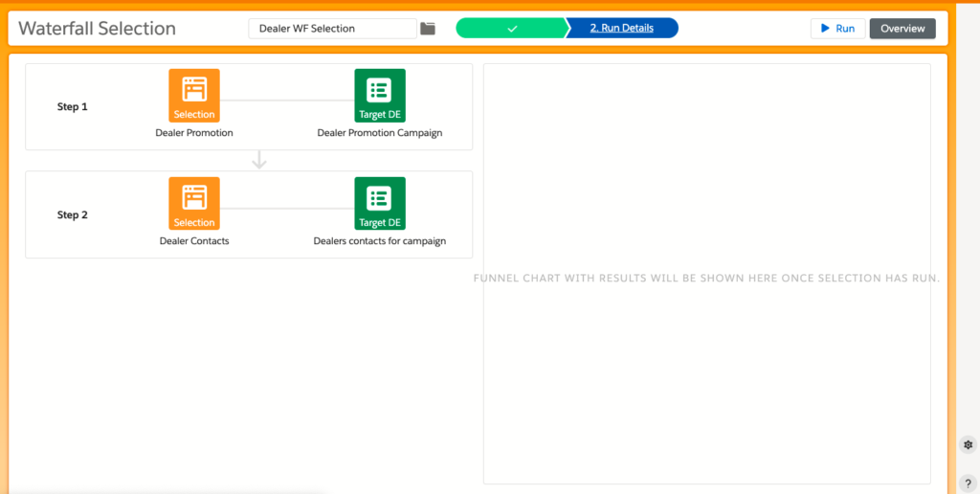The height and width of the screenshot is (494, 980).
Task: Click the Dealer Promotion Selection icon
Action: (x=194, y=95)
